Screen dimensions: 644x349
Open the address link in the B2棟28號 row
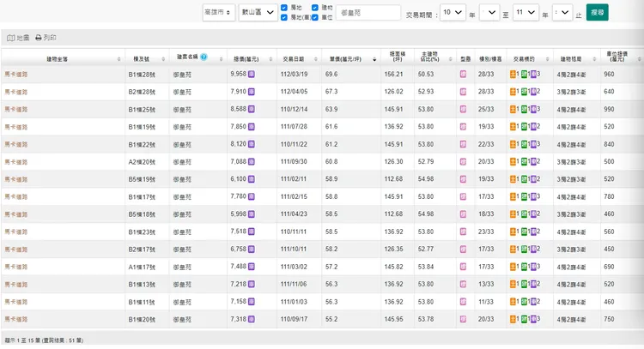[x=16, y=93]
